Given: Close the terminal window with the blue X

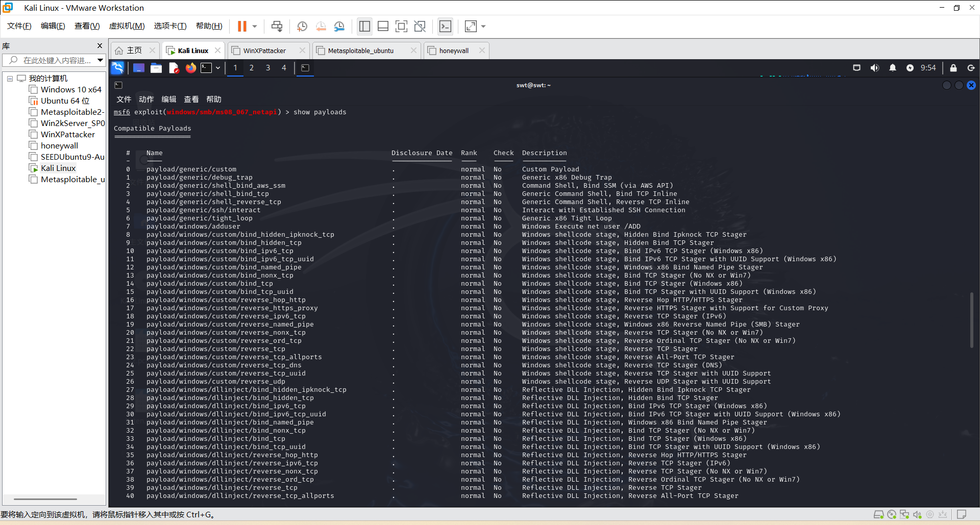Looking at the screenshot, I should coord(971,85).
